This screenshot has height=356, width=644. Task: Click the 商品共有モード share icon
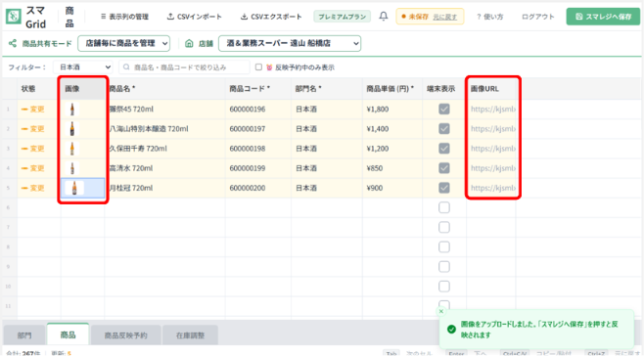coord(13,43)
